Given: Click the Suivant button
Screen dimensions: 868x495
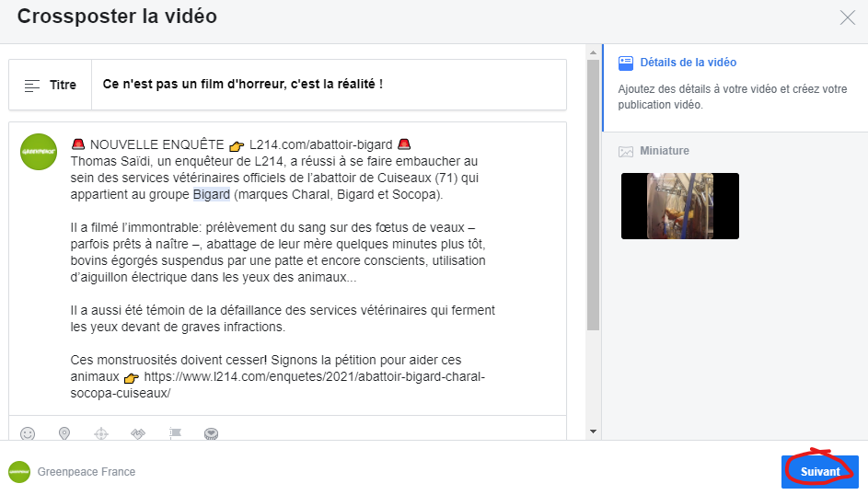Looking at the screenshot, I should point(820,472).
